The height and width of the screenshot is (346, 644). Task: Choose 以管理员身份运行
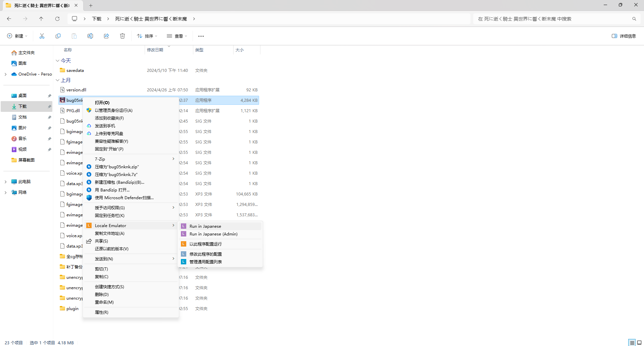point(131,110)
